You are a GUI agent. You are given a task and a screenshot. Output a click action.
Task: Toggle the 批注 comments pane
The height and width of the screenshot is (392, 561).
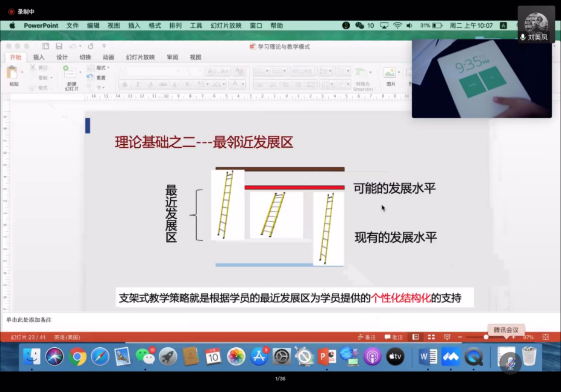(x=393, y=337)
